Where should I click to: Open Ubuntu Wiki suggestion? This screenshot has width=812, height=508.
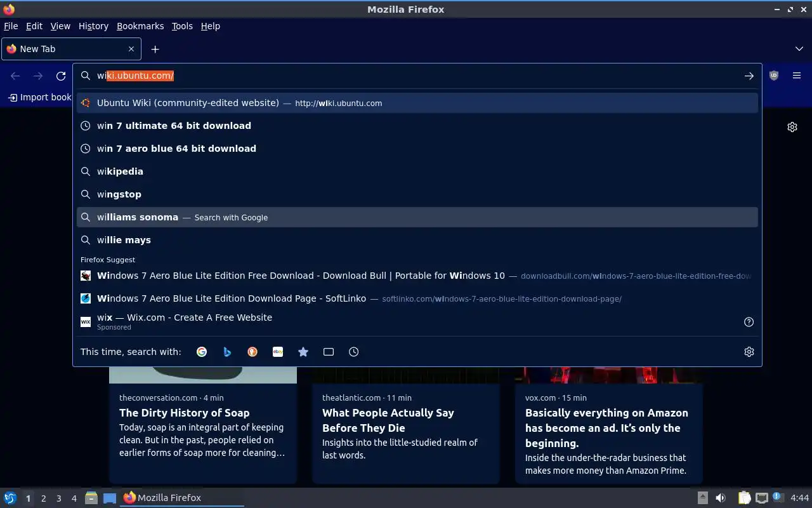417,103
